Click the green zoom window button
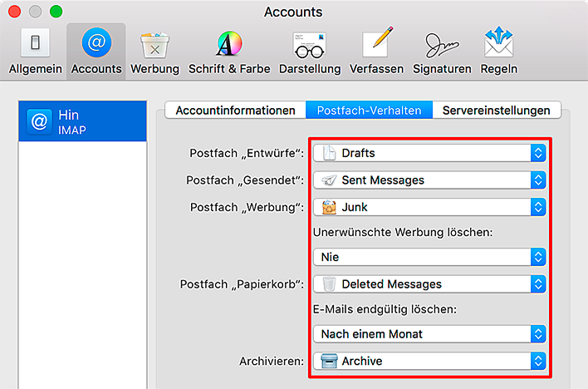 (x=56, y=12)
